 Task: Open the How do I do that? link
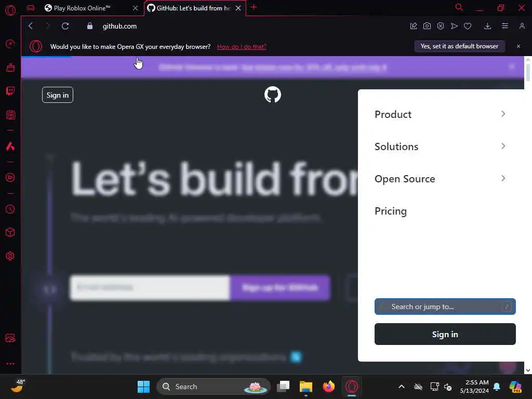click(242, 47)
